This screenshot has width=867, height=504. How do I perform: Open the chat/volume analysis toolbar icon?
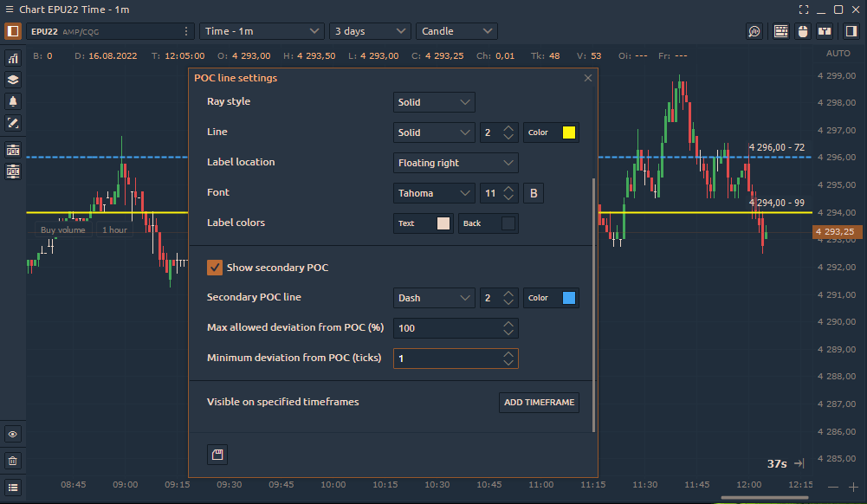754,31
